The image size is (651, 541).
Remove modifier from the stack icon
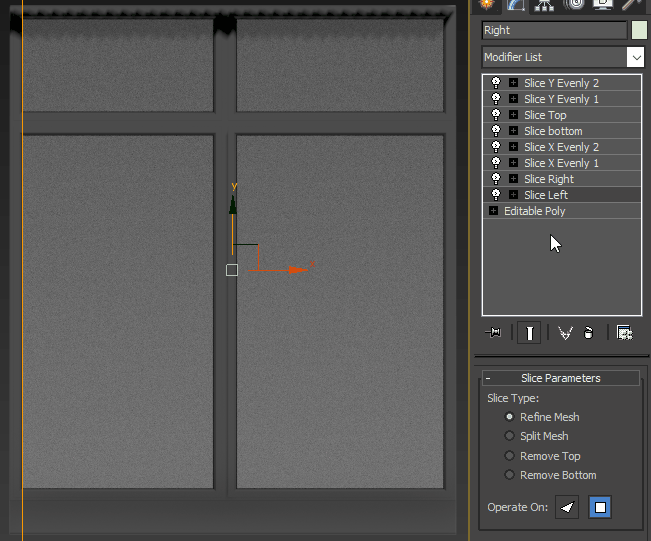[x=589, y=333]
